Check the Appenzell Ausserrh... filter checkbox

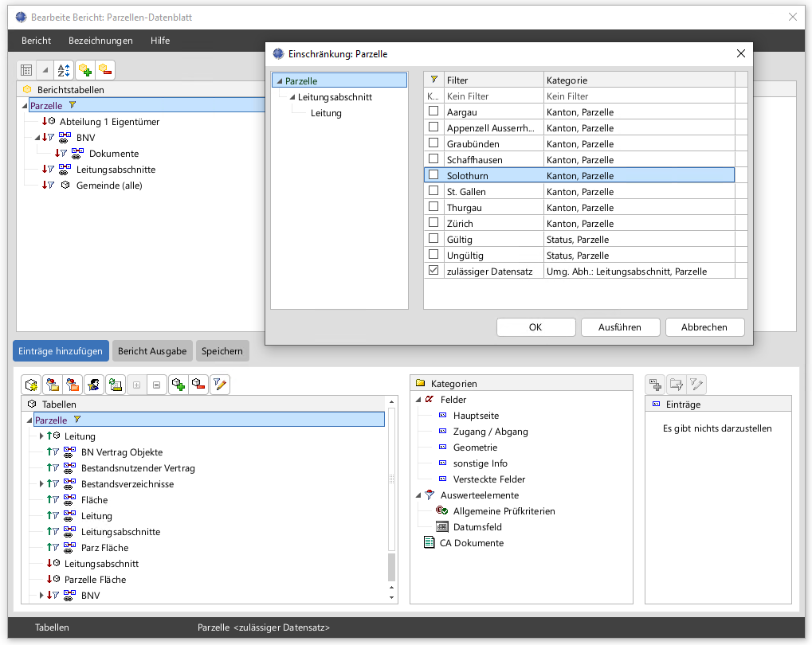pyautogui.click(x=433, y=127)
